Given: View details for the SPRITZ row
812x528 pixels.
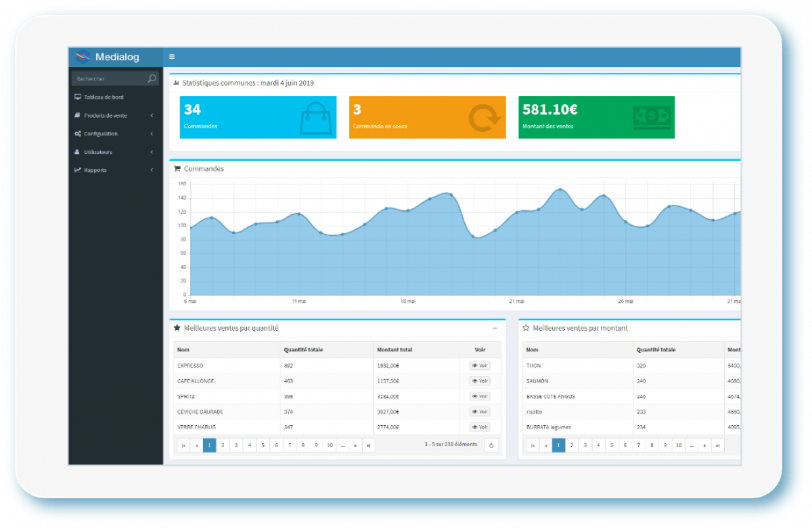Looking at the screenshot, I should coord(480,396).
